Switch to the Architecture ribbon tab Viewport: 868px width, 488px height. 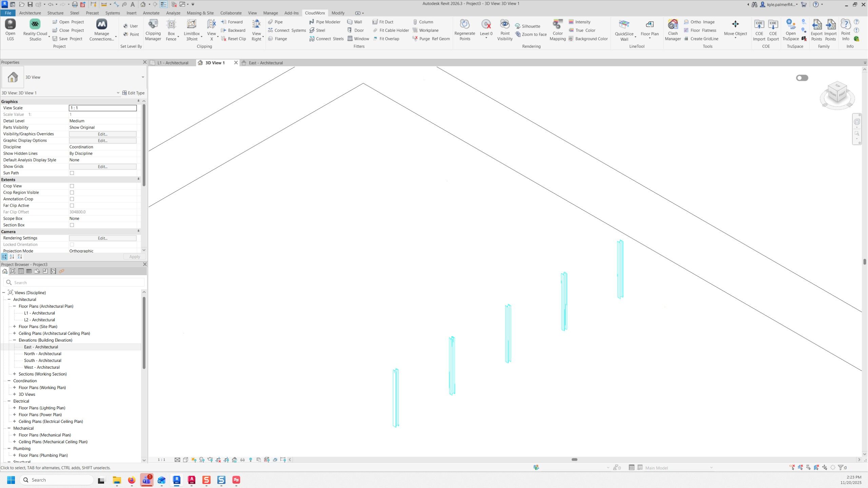pos(30,13)
